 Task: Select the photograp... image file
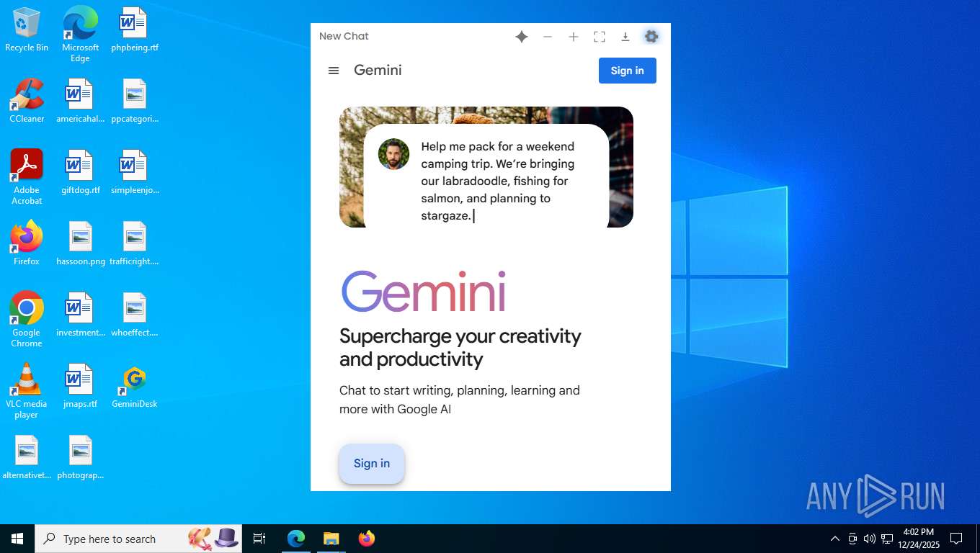point(80,457)
